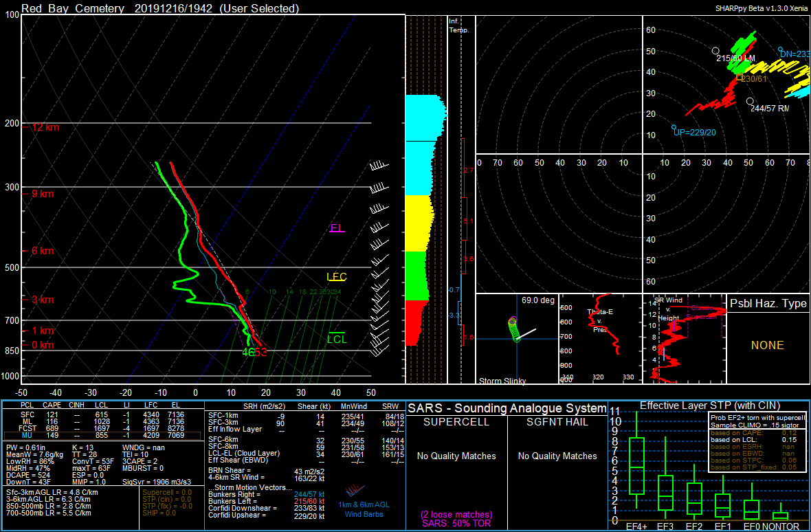Click the surface dewpoint value 46
Viewport: 811px width, 532px height.
[x=247, y=353]
